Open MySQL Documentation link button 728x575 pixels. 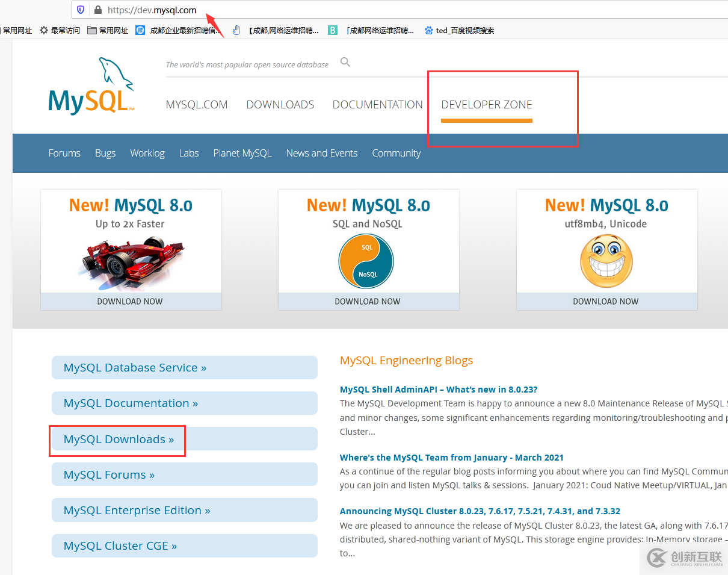point(184,403)
